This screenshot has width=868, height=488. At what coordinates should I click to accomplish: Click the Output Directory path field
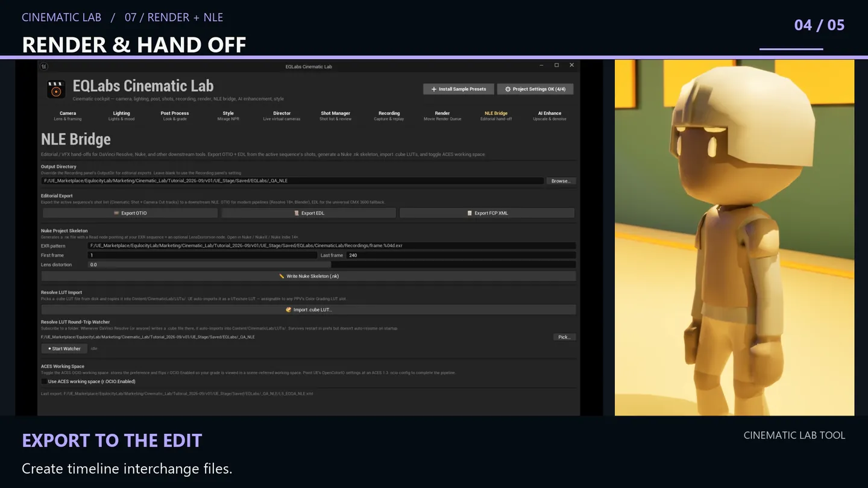292,181
